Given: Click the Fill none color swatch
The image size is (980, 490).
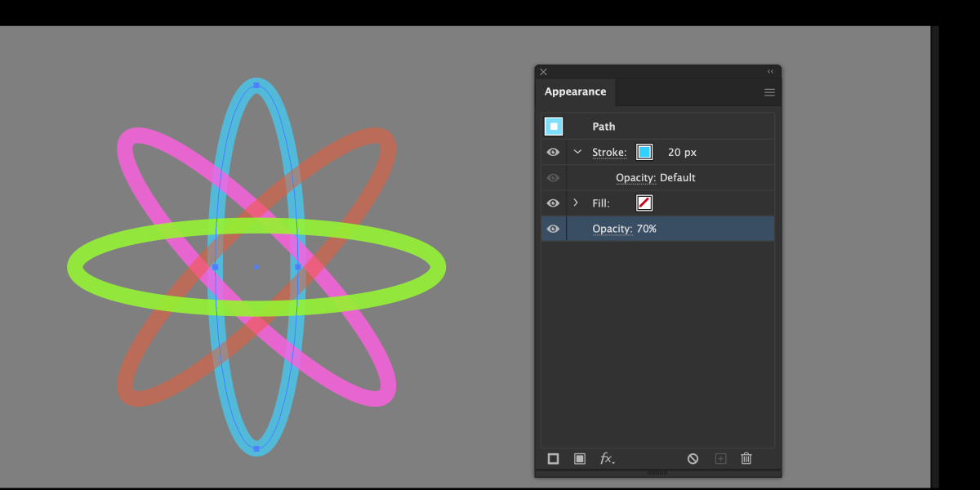Looking at the screenshot, I should (644, 203).
